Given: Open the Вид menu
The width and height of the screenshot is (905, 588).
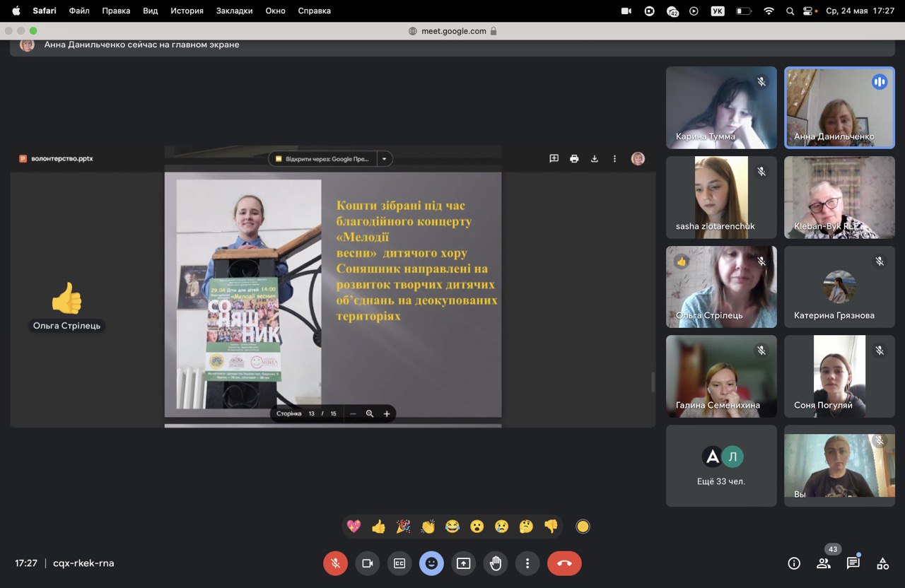Looking at the screenshot, I should (x=151, y=11).
